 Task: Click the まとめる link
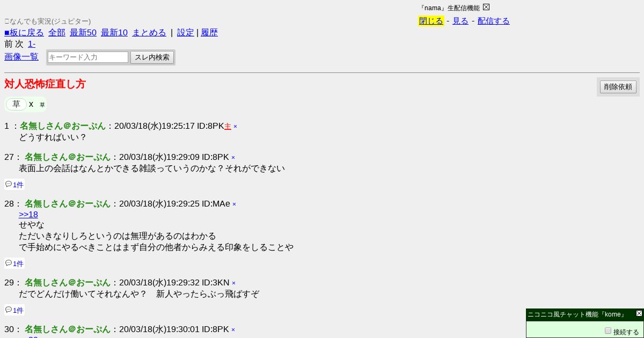coord(149,33)
